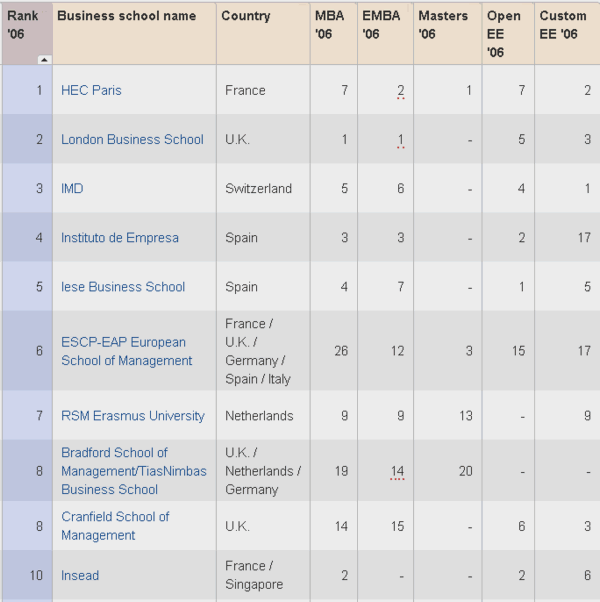Open the RSM Erasmus University link
This screenshot has width=600, height=602.
pyautogui.click(x=133, y=416)
